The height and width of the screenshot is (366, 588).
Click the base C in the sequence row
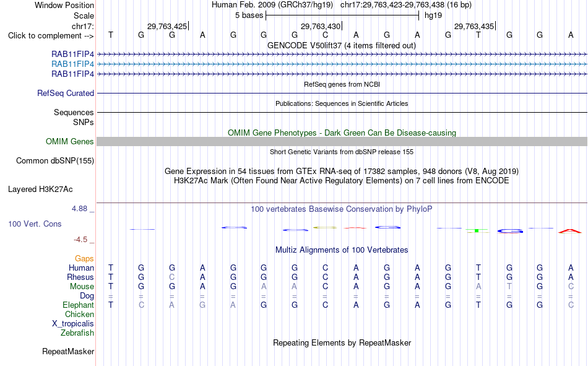pyautogui.click(x=325, y=35)
